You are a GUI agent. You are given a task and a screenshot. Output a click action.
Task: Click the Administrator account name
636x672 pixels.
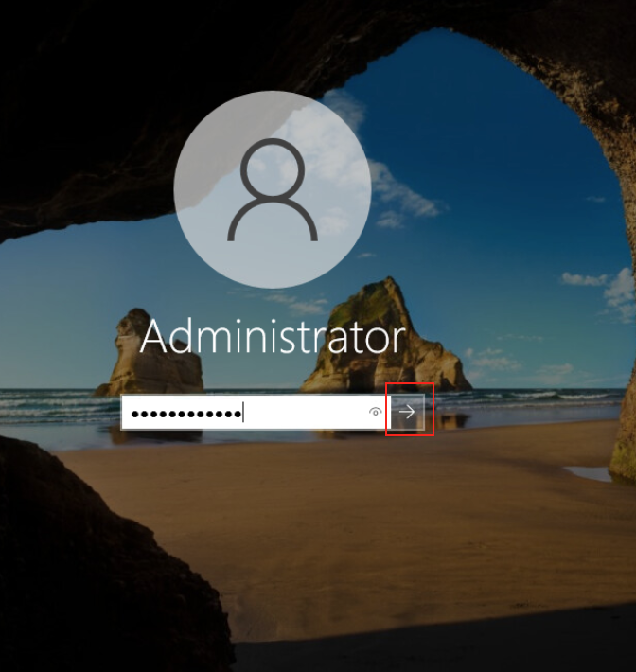tap(273, 337)
